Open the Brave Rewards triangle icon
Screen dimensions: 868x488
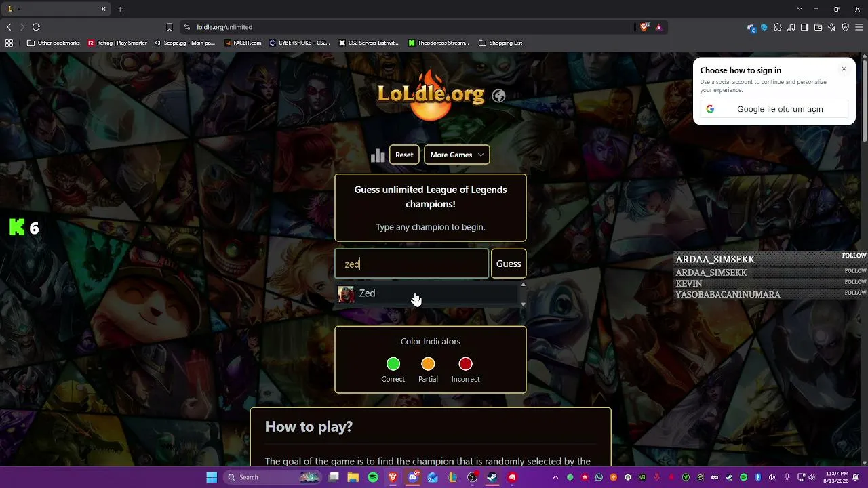(658, 27)
